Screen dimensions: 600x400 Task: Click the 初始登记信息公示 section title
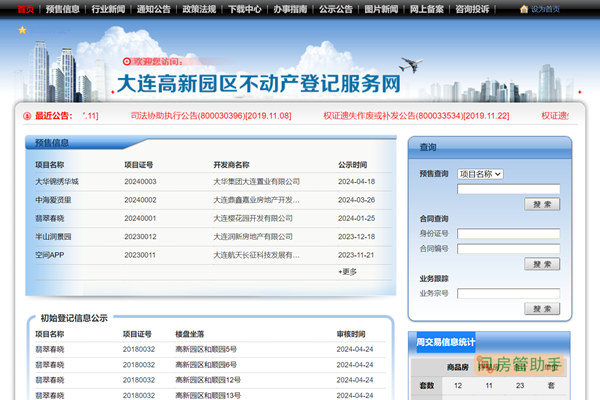point(74,318)
